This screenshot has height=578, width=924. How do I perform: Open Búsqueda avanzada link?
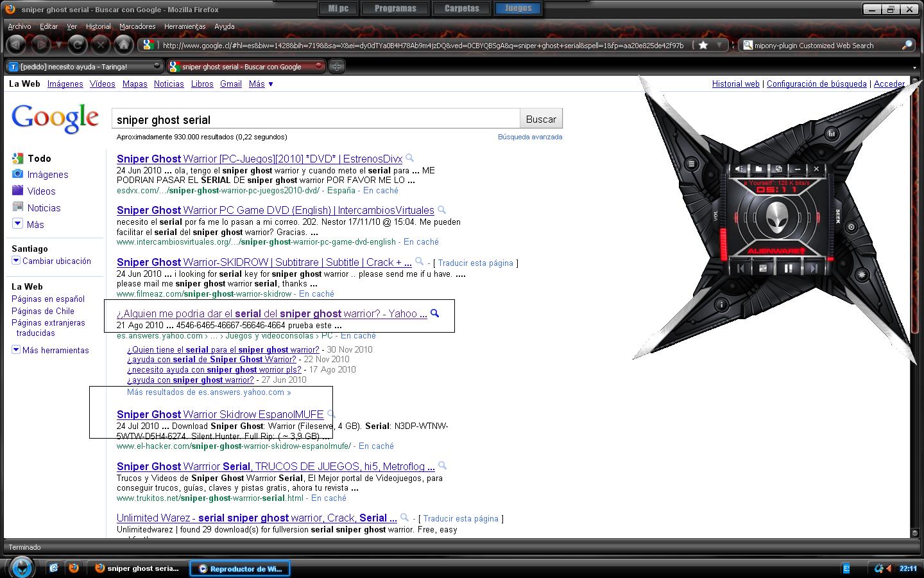(x=530, y=137)
